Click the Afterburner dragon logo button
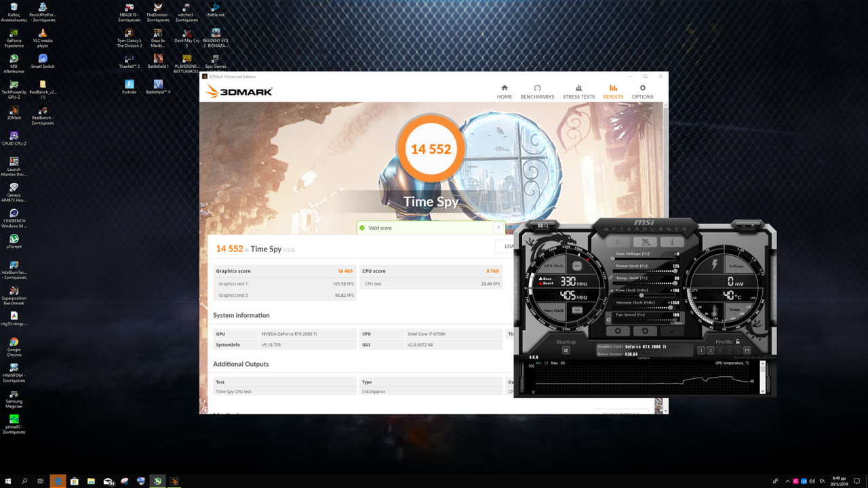 point(645,242)
